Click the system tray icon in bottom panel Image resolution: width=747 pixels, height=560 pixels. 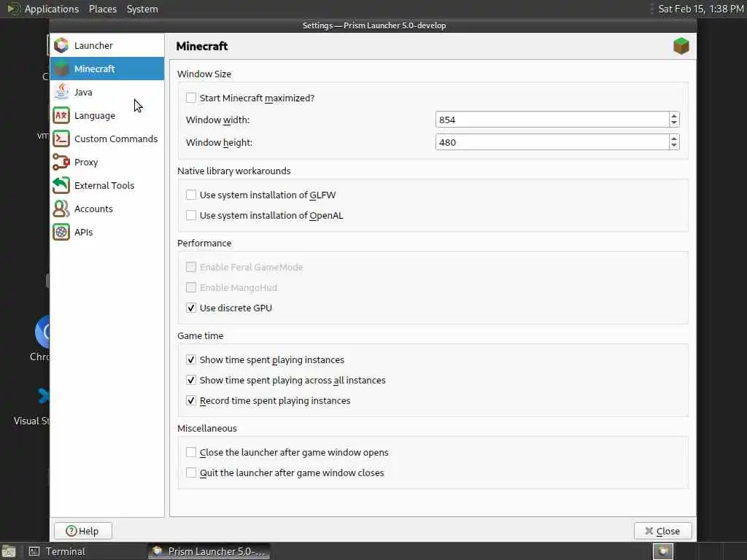[662, 551]
